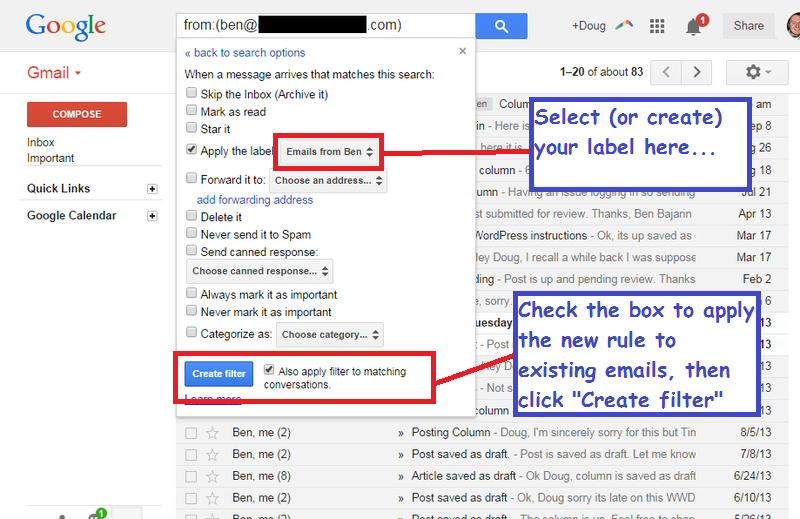Go back to search options link

[245, 53]
